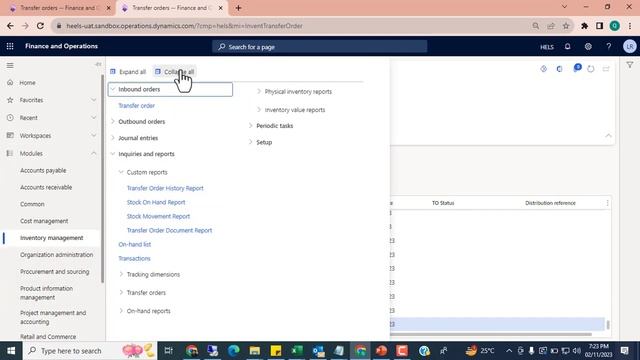Viewport: 640px width, 360px height.
Task: Click the Office app icon in toolbar
Action: click(x=559, y=69)
